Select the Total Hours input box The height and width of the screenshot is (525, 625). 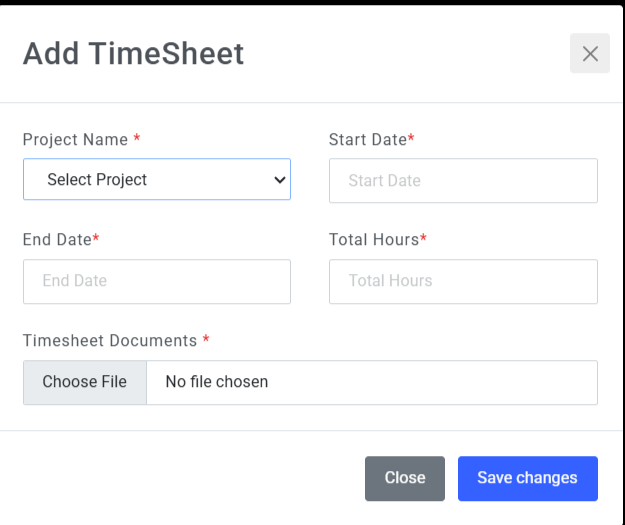pos(463,281)
